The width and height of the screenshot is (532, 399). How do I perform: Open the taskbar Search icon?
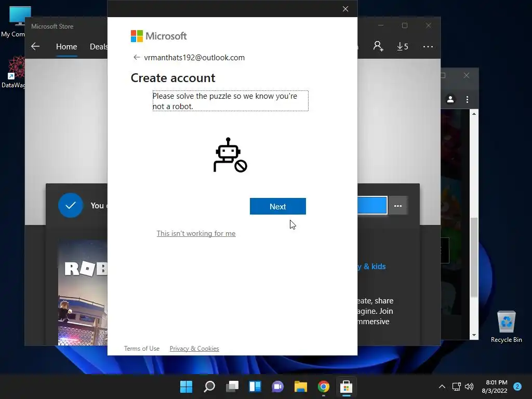[x=209, y=387]
